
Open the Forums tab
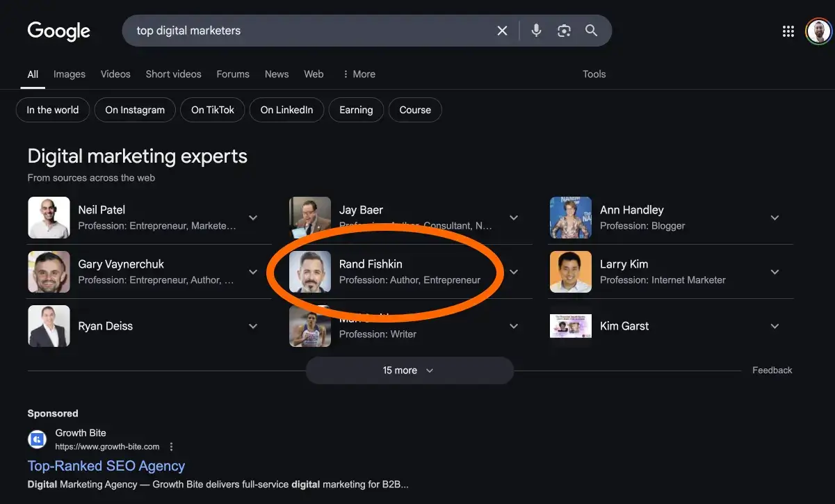click(233, 74)
